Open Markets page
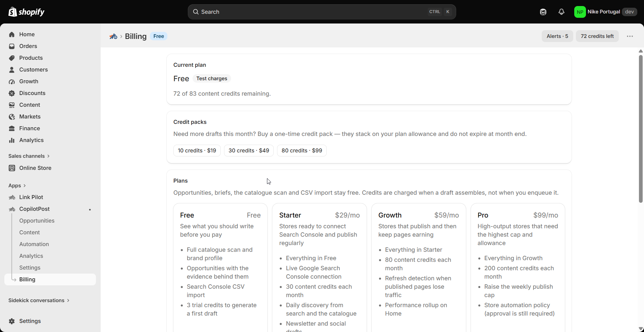Screen dimensions: 644x332 50,117
